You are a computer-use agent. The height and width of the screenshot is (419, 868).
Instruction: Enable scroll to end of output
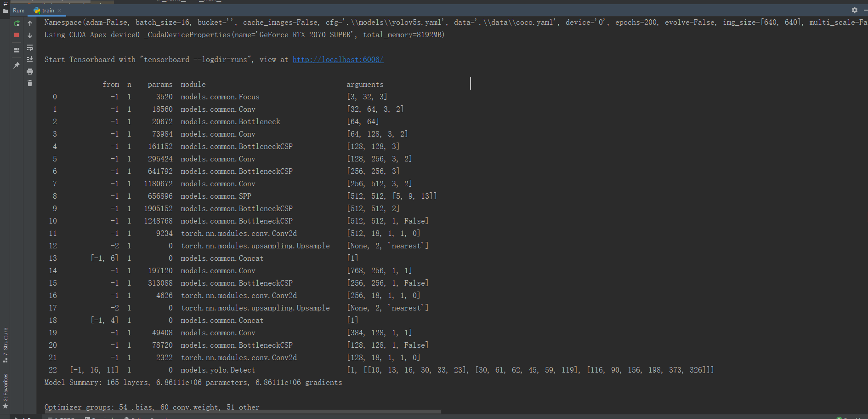30,59
